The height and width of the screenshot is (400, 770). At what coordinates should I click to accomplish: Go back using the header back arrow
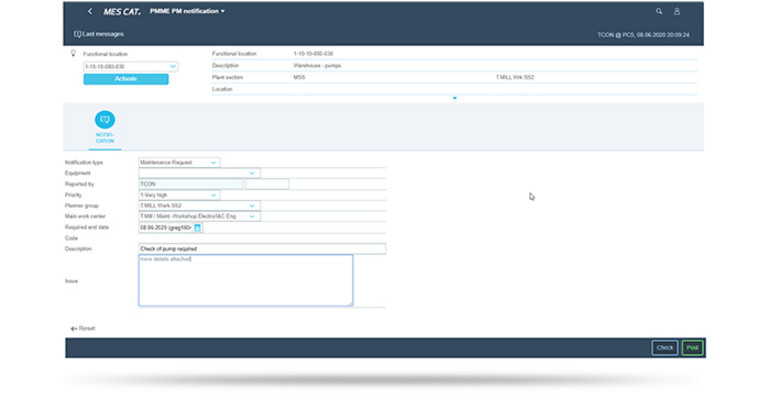90,11
